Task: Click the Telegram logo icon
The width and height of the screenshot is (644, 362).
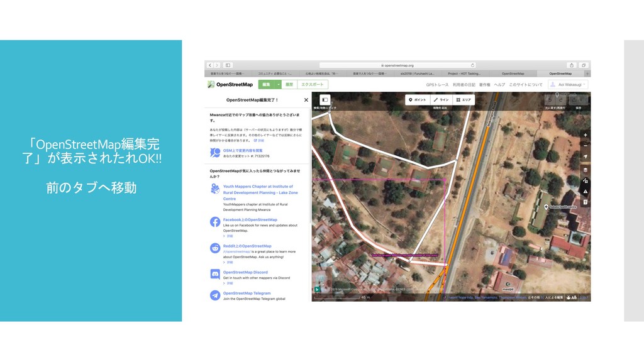Action: [215, 295]
